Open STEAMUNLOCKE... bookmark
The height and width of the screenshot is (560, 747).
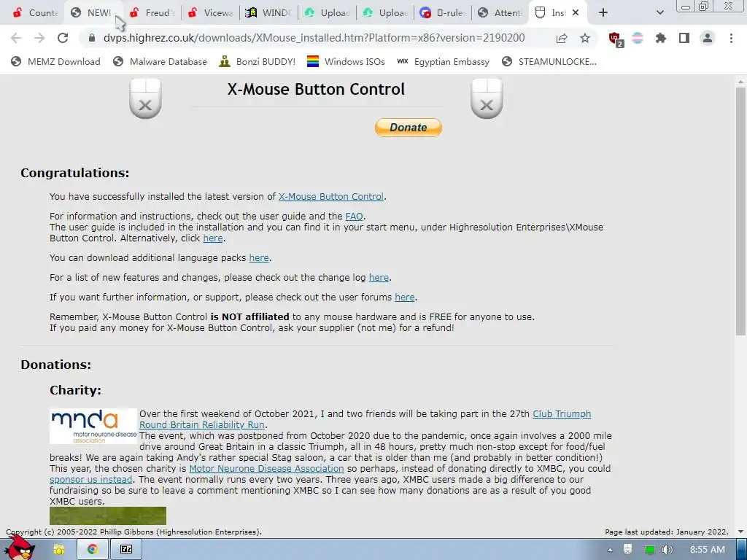[549, 61]
